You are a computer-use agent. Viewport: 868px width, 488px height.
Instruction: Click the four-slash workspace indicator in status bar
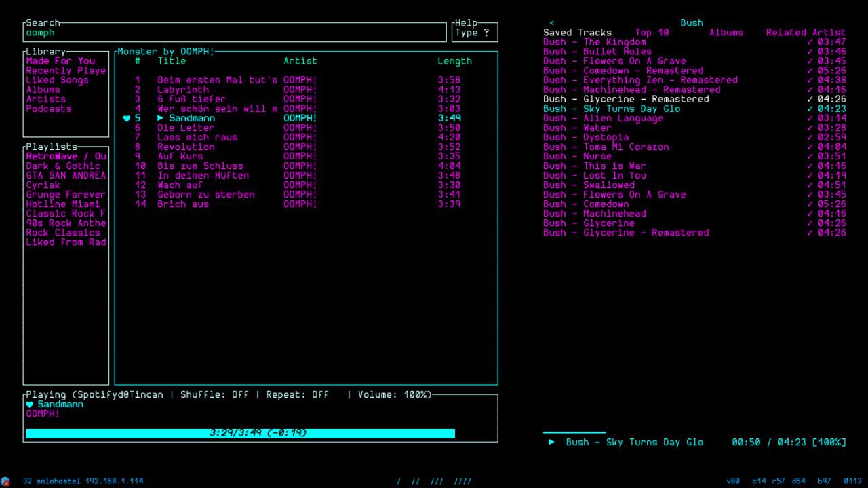(x=462, y=481)
